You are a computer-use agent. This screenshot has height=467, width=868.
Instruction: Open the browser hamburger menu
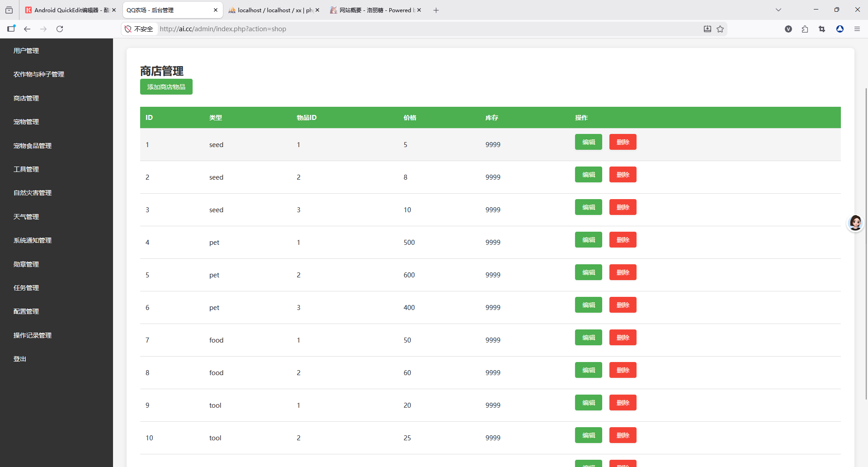tap(857, 29)
